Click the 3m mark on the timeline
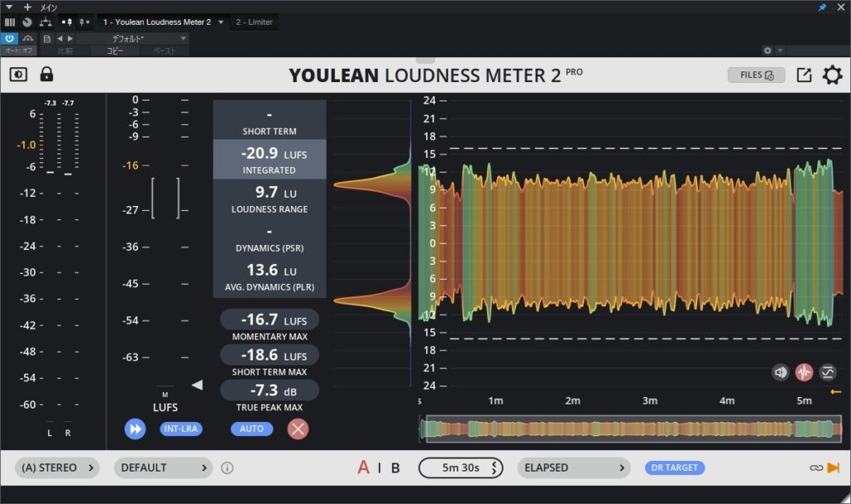851x504 pixels. coord(650,401)
